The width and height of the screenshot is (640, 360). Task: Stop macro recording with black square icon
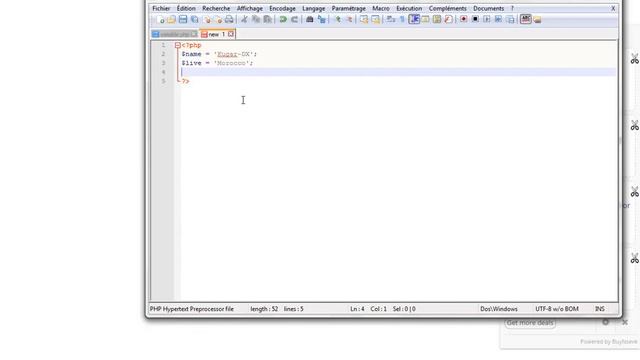pyautogui.click(x=475, y=19)
